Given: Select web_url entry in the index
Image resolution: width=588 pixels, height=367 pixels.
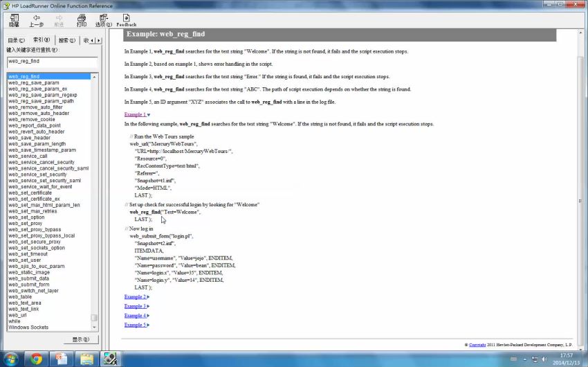Looking at the screenshot, I should [x=17, y=315].
